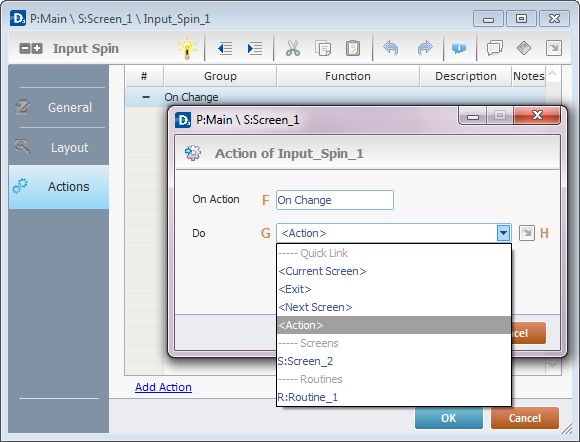This screenshot has height=442, width=580.
Task: Click the blue info bubble icon
Action: tap(459, 48)
